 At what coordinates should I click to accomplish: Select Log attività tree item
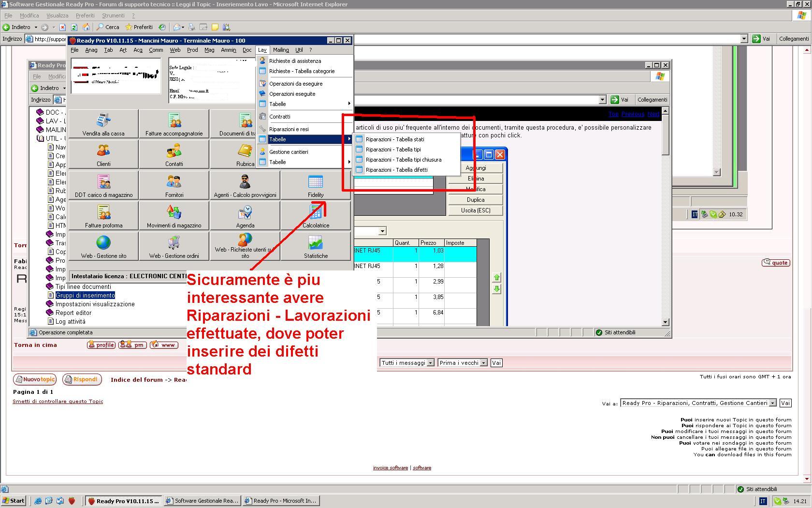pyautogui.click(x=70, y=321)
